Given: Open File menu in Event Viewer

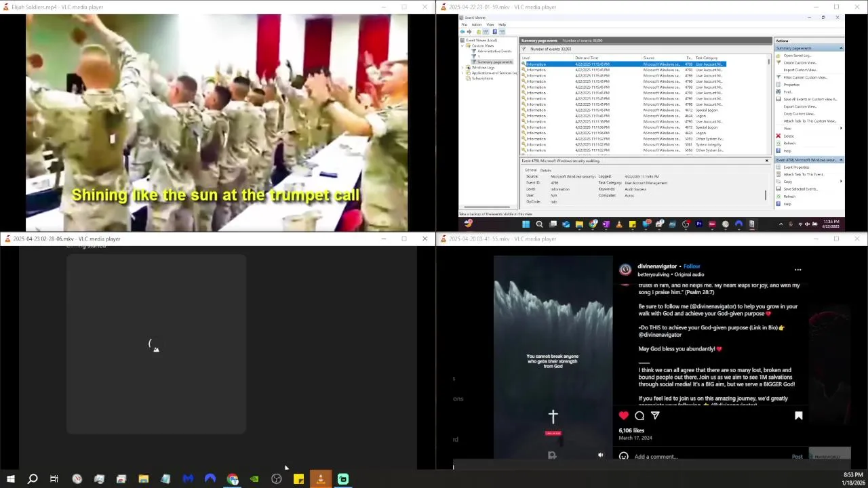Looking at the screenshot, I should 465,24.
